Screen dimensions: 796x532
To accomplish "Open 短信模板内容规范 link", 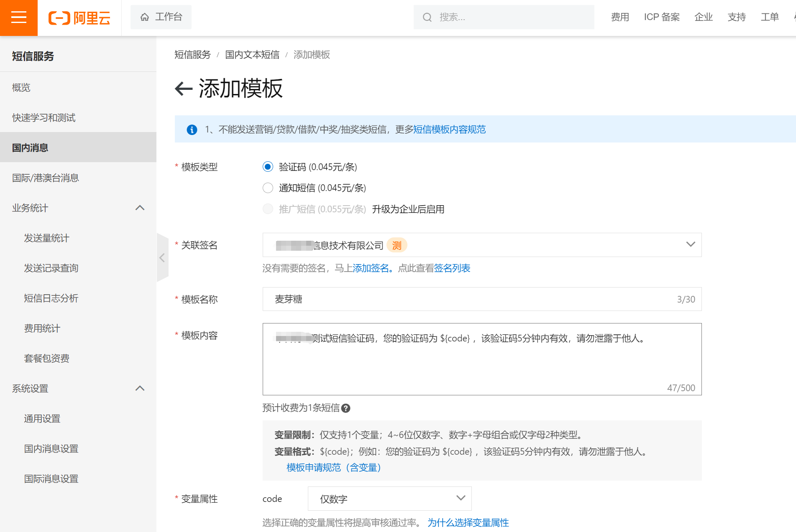I will tap(450, 130).
